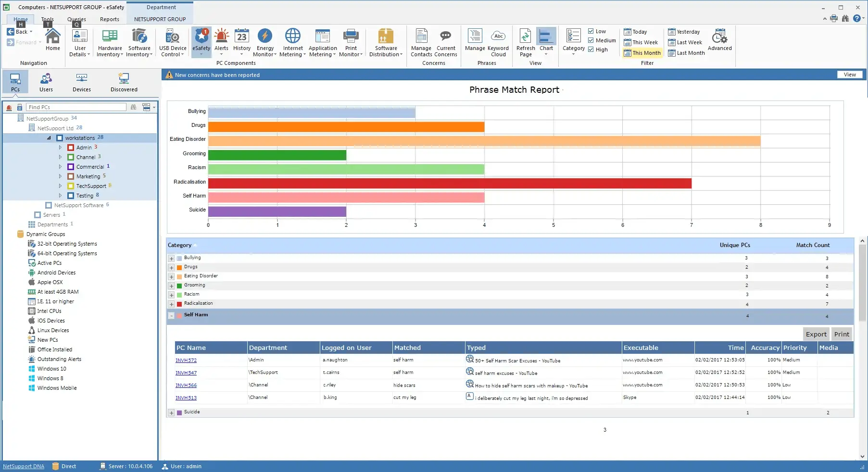Switch to the Users view tab
The image size is (868, 472).
(46, 82)
